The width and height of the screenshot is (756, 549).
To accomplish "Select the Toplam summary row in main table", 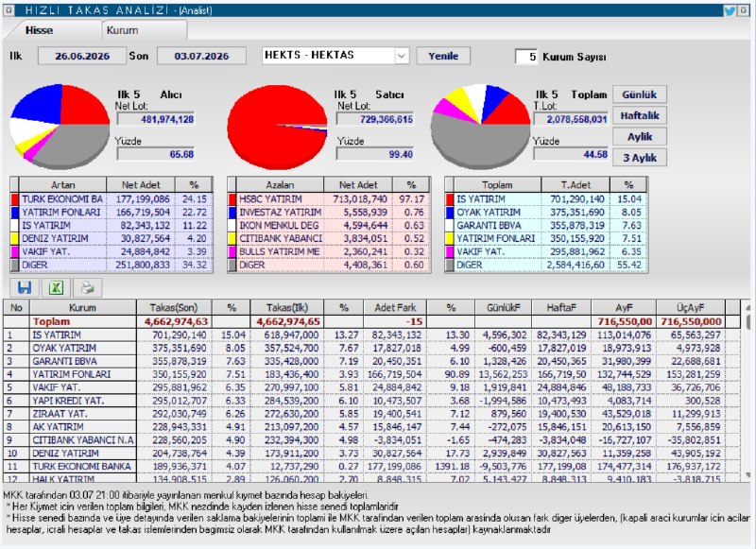I will 371,321.
